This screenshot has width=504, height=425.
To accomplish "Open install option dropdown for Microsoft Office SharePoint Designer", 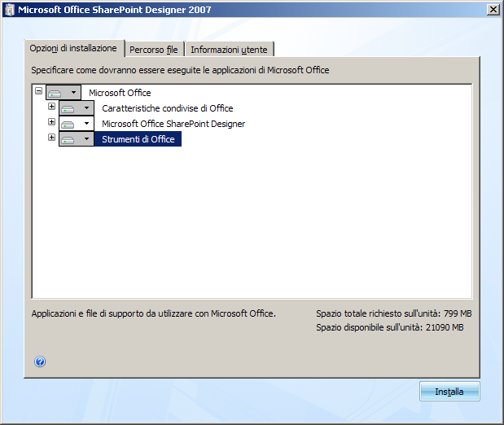I will click(77, 124).
